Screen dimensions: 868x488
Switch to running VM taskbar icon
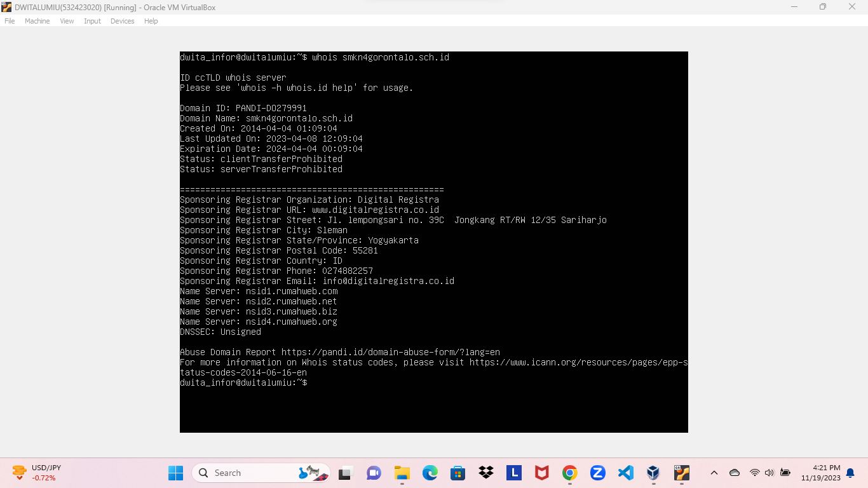point(682,473)
